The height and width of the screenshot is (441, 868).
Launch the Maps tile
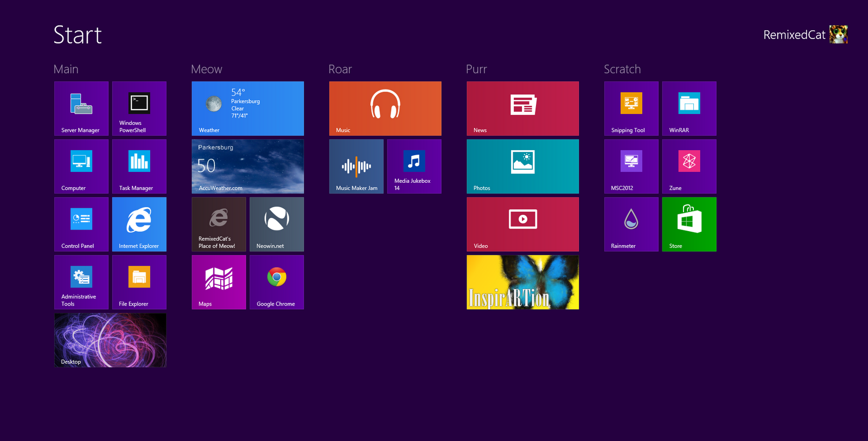tap(219, 282)
